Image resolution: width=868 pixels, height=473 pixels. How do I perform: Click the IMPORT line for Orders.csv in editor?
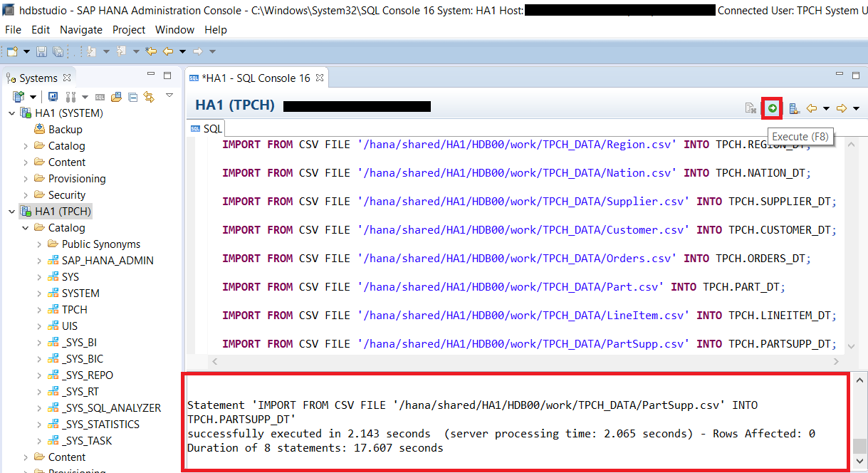pos(517,259)
